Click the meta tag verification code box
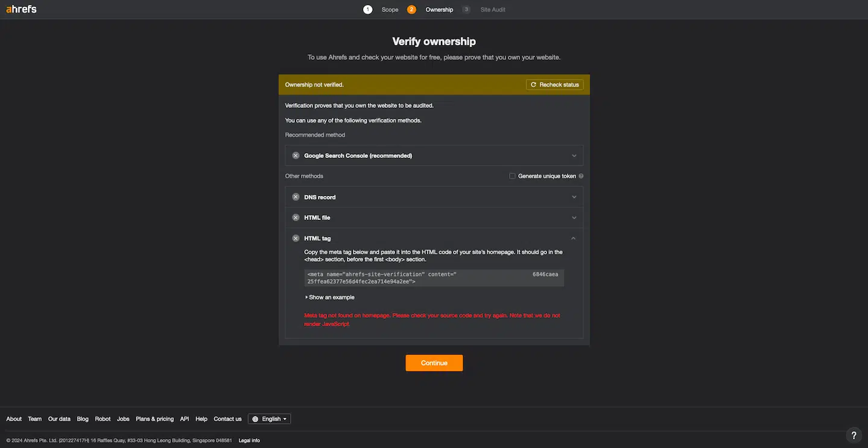This screenshot has height=448, width=868. 434,278
